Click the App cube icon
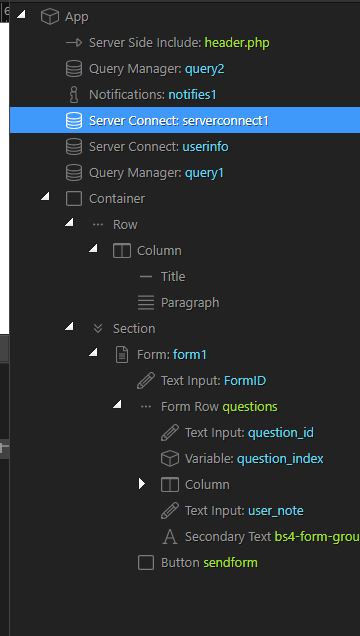360x636 pixels. (50, 17)
